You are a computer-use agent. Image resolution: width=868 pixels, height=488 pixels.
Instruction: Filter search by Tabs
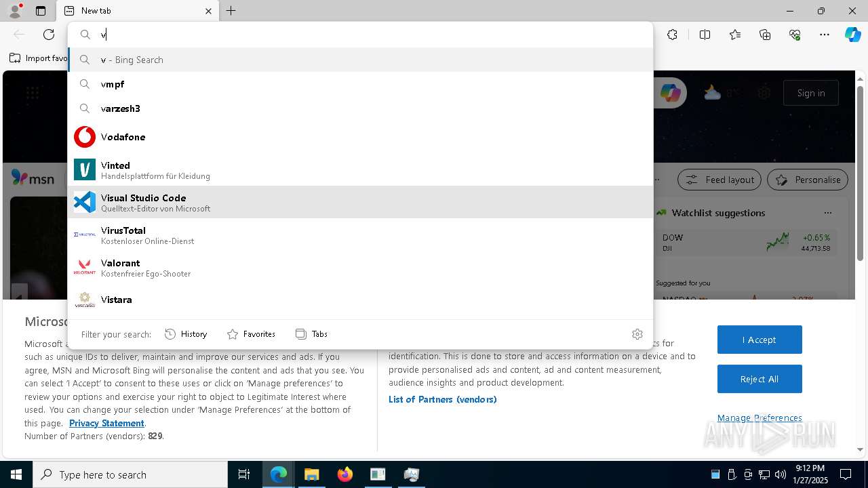(x=312, y=334)
